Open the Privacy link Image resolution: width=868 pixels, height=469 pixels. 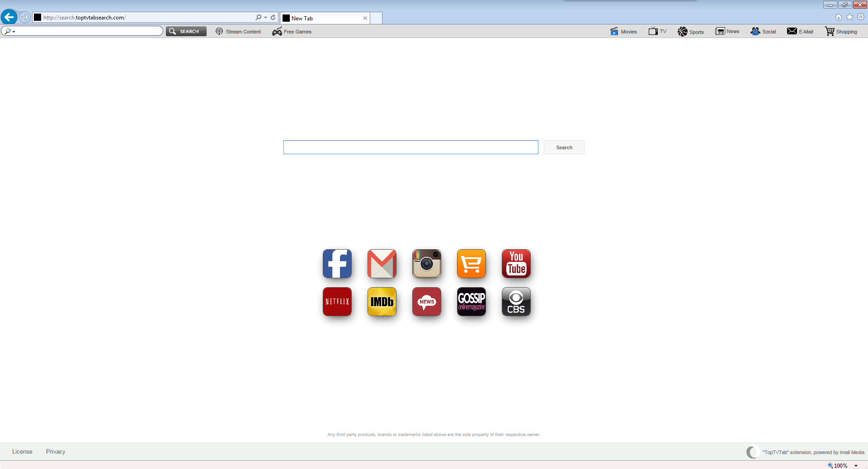56,451
